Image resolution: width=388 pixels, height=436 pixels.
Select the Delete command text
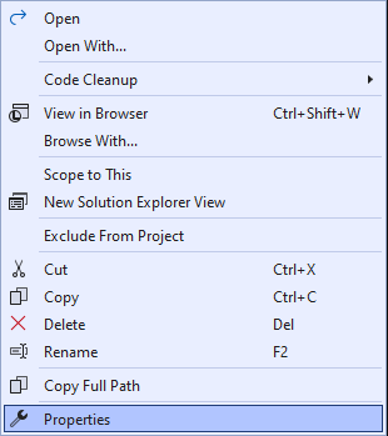pyautogui.click(x=65, y=324)
